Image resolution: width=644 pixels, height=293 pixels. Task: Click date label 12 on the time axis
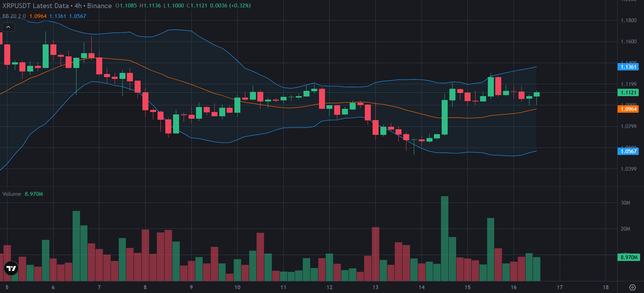click(x=330, y=287)
